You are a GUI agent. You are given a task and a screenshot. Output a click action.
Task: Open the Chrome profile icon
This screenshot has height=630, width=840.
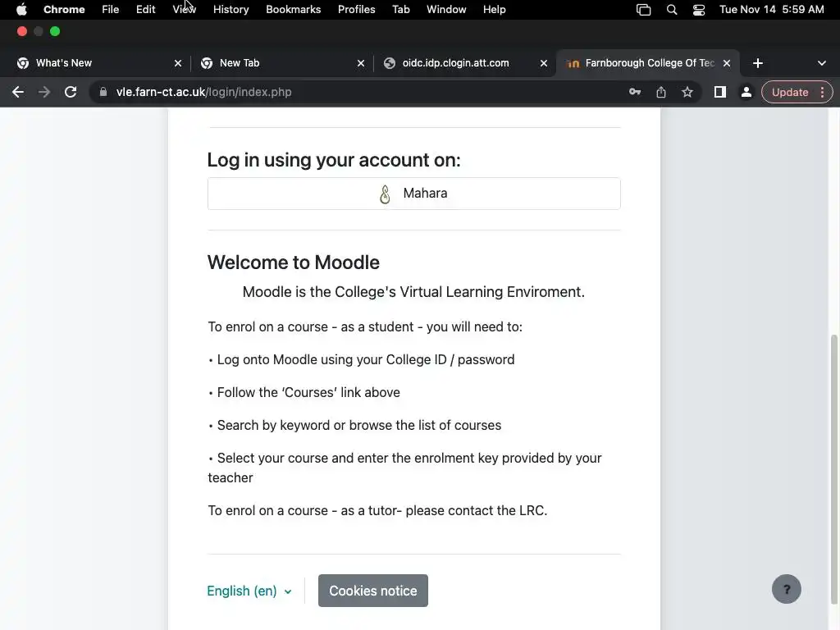tap(746, 92)
